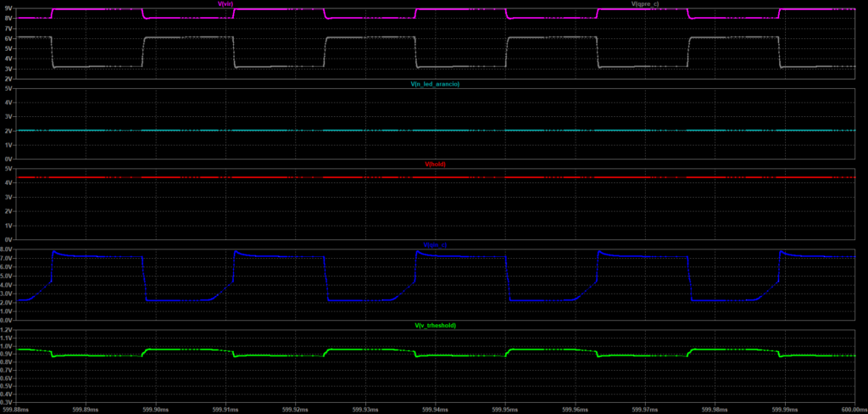
Task: Click the 599.89ms time axis label
Action: (x=86, y=409)
